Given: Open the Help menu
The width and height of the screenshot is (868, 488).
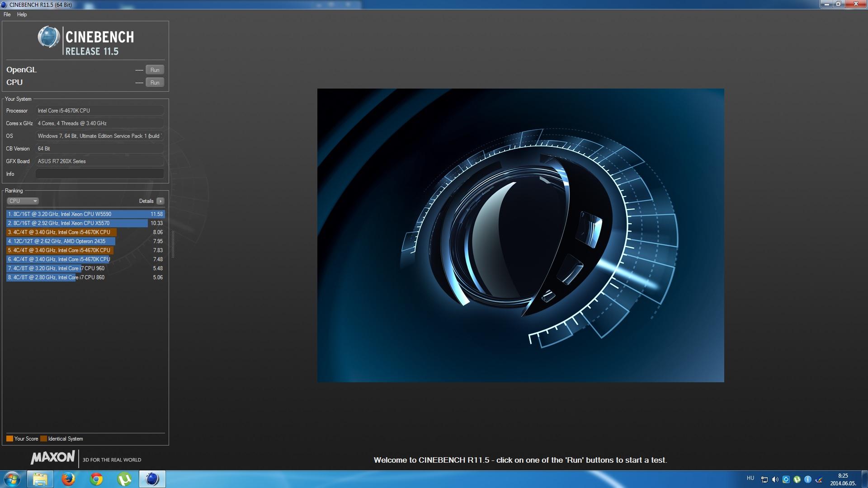Looking at the screenshot, I should tap(22, 14).
